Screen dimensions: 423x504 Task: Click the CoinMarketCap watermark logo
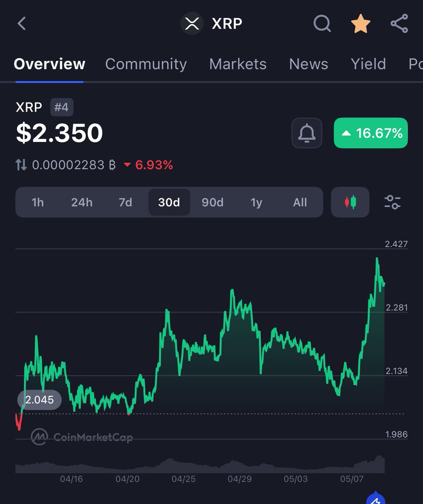(40, 437)
